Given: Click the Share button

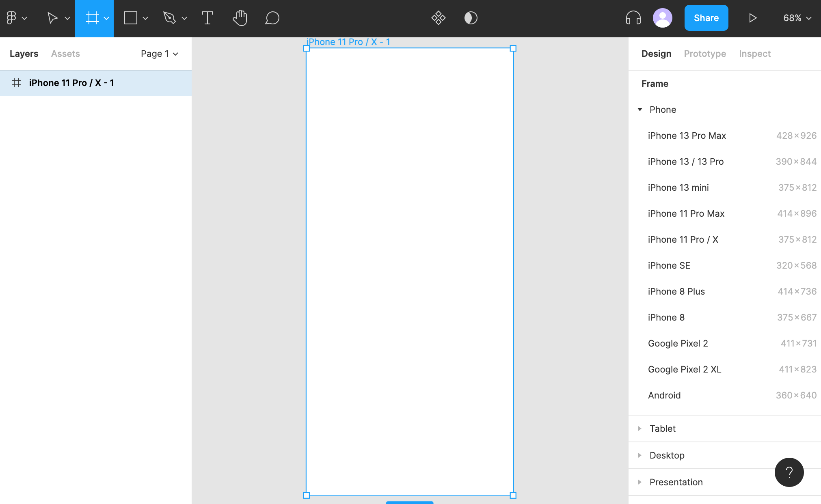Looking at the screenshot, I should point(706,18).
